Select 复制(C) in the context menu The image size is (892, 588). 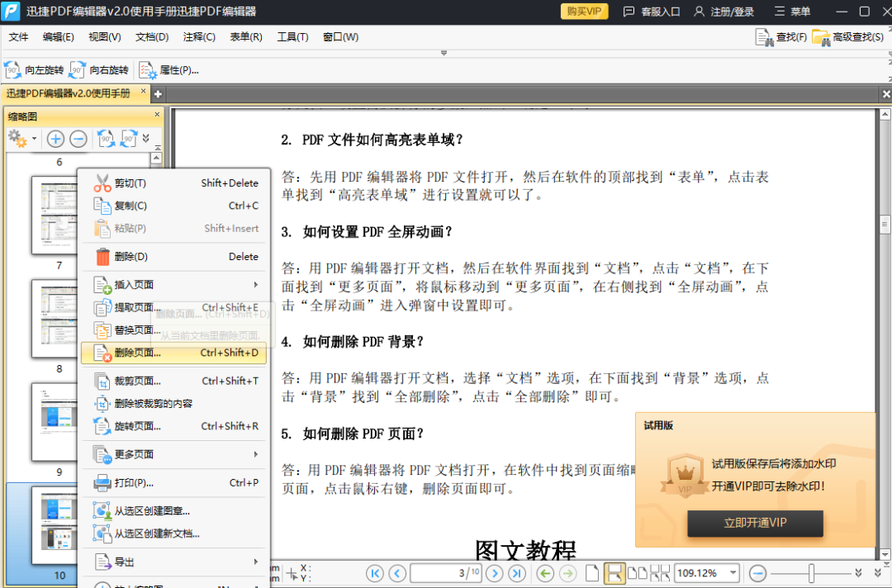click(x=174, y=206)
